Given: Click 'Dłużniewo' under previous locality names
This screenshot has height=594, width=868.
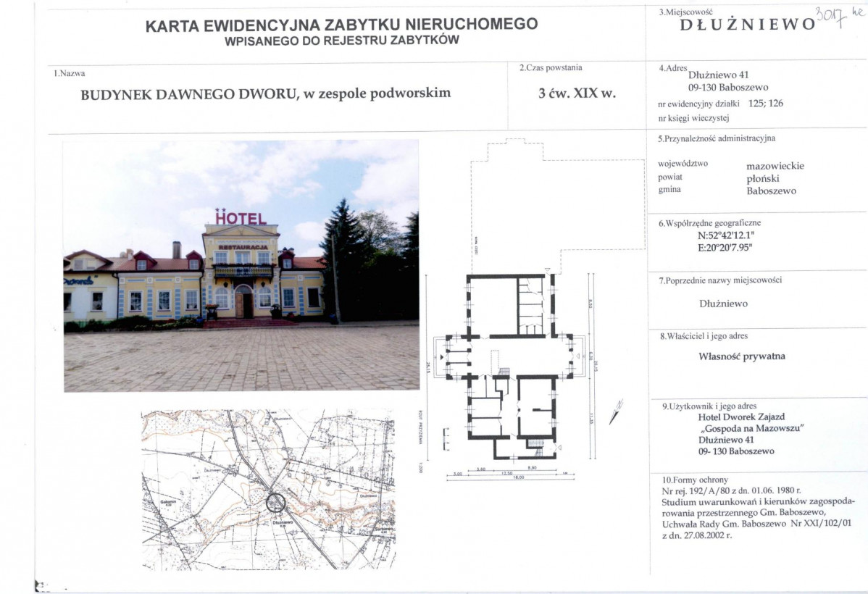Looking at the screenshot, I should click(723, 304).
